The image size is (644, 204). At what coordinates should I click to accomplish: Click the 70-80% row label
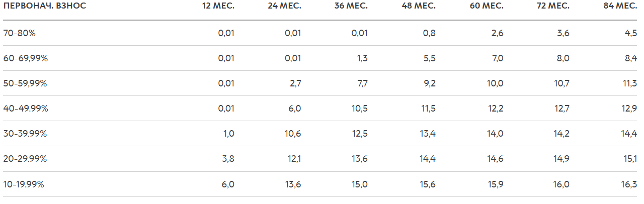coord(20,33)
